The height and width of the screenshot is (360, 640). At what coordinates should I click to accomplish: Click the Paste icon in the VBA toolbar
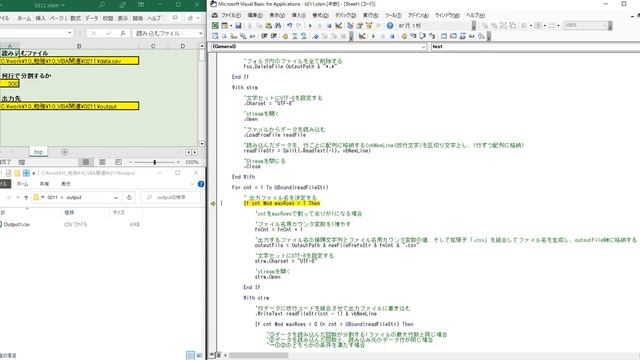tap(268, 26)
